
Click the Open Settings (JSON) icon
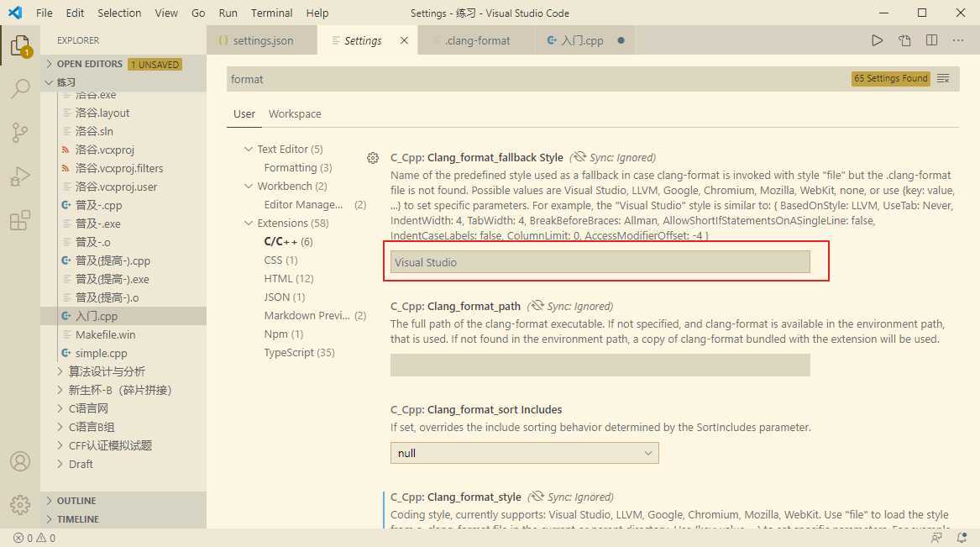tap(904, 40)
